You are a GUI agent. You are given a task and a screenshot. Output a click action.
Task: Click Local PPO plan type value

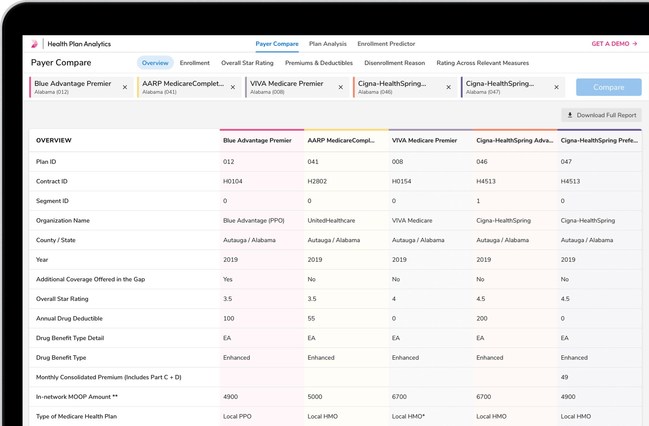[x=237, y=416]
